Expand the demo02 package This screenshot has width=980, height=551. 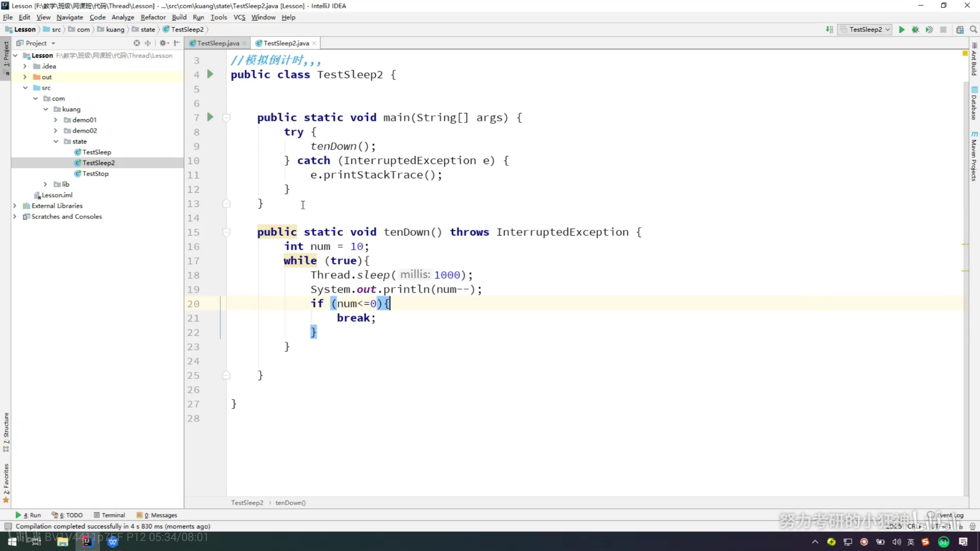click(56, 131)
